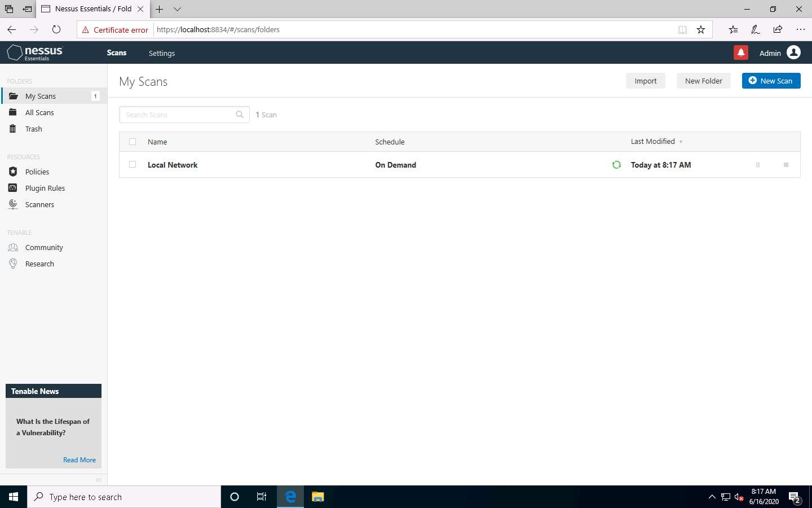Open Cortana circle icon

point(235,497)
